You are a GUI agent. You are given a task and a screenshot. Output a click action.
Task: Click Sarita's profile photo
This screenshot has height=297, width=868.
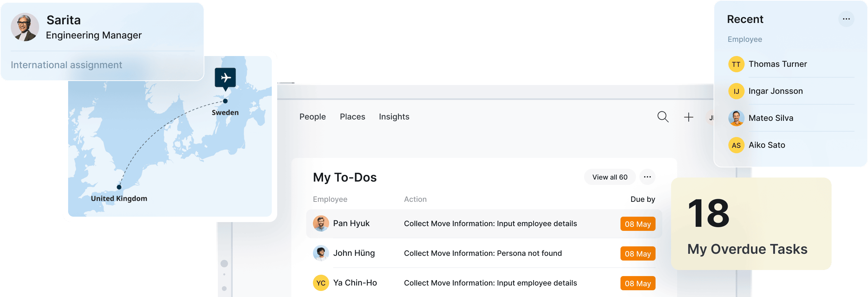point(25,27)
